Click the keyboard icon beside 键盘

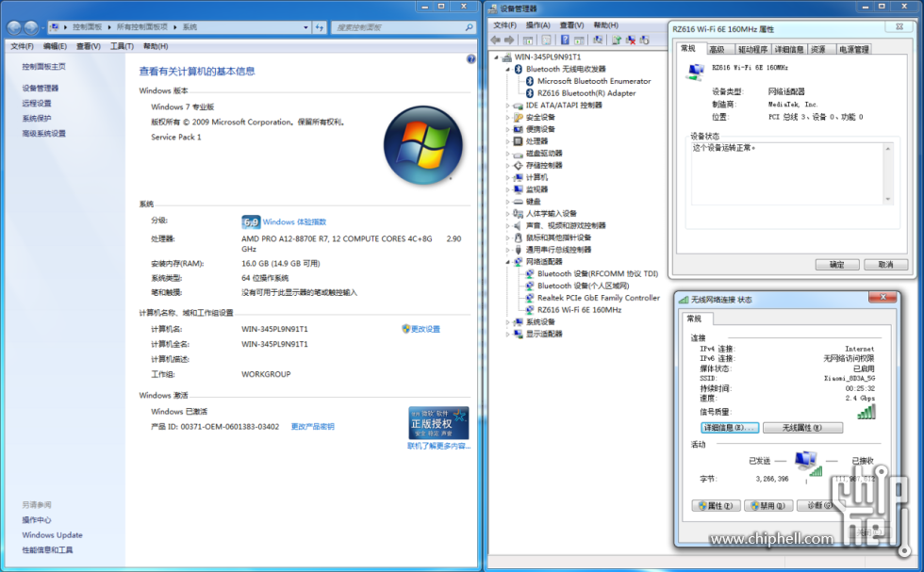pyautogui.click(x=518, y=202)
